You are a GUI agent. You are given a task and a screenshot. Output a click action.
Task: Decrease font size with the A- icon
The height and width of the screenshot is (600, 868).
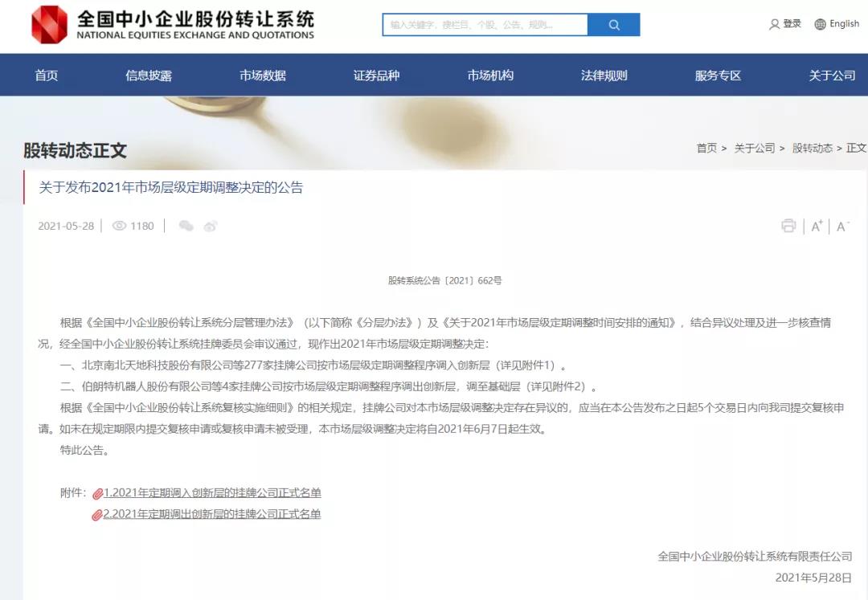pyautogui.click(x=841, y=226)
